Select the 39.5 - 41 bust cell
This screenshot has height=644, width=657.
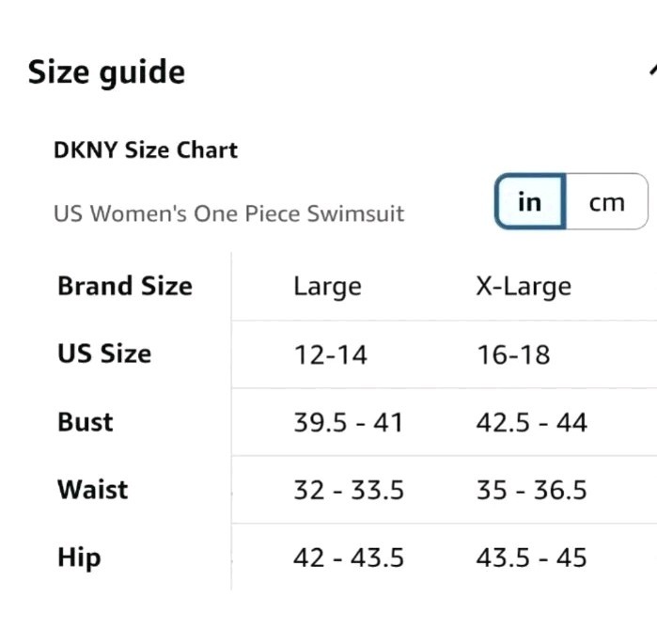coord(348,423)
